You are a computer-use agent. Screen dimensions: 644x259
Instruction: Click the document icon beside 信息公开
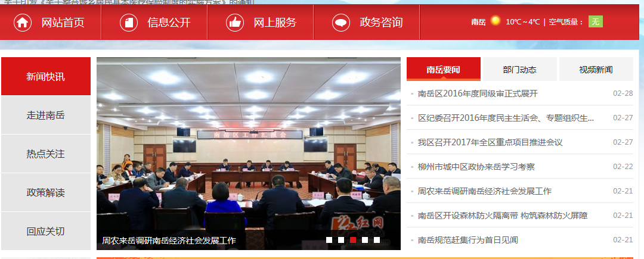[x=129, y=22]
